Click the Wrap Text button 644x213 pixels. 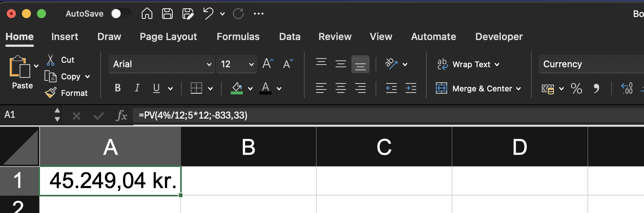point(468,64)
